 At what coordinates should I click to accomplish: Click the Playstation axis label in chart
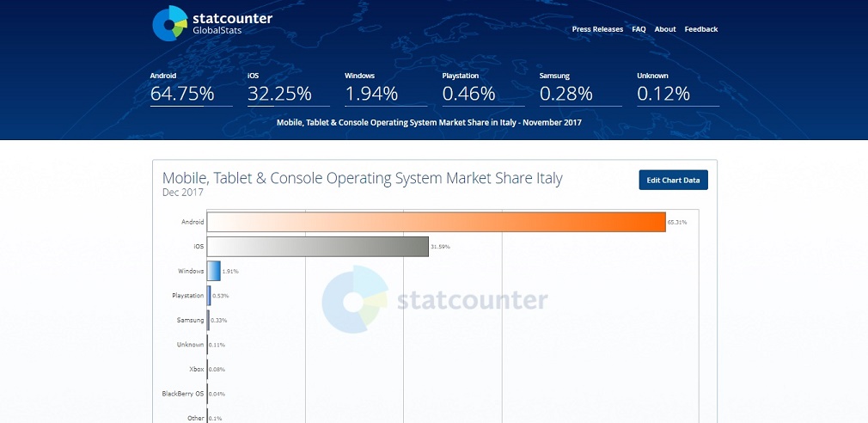tap(187, 296)
